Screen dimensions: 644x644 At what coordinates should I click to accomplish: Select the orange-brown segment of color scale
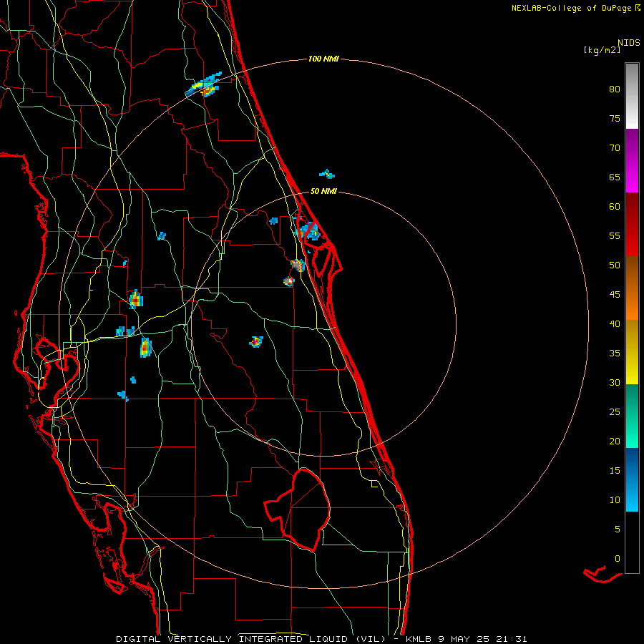point(632,288)
